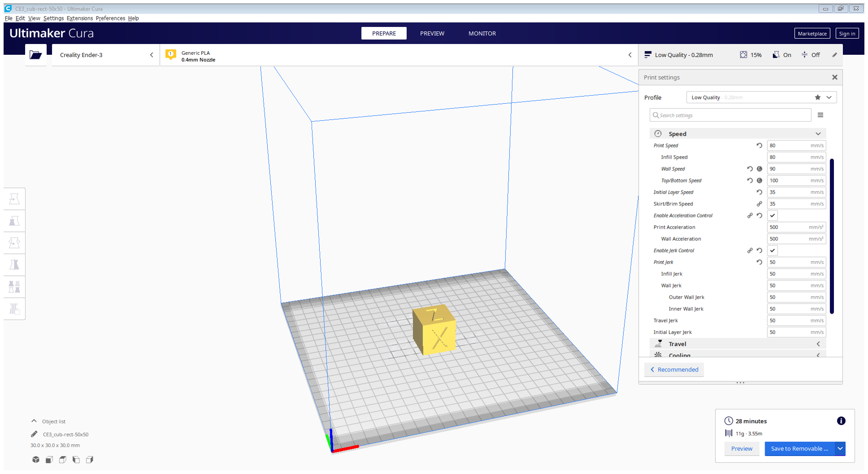Click the 28 minutes print time estimate
The height and width of the screenshot is (474, 868).
pyautogui.click(x=751, y=421)
